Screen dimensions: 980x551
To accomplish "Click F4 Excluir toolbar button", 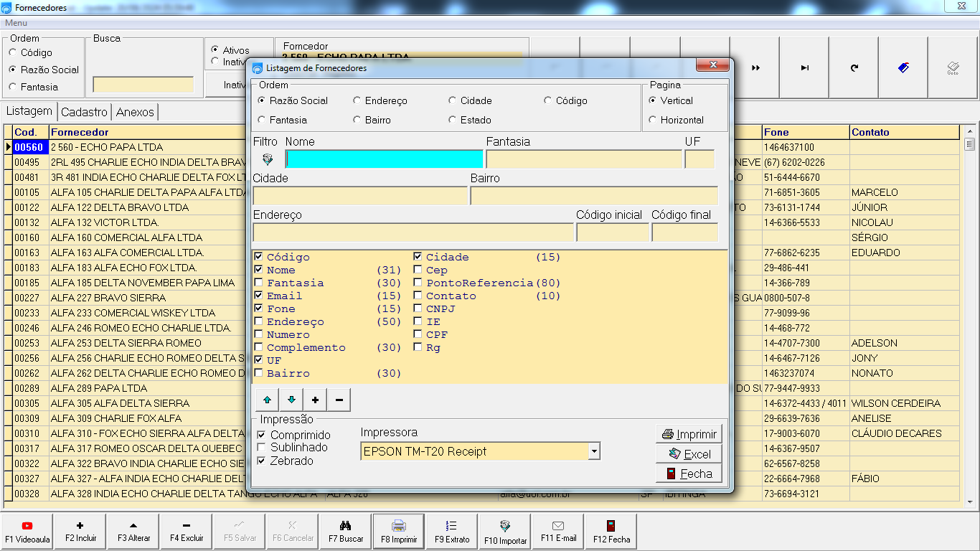I will 187,532.
